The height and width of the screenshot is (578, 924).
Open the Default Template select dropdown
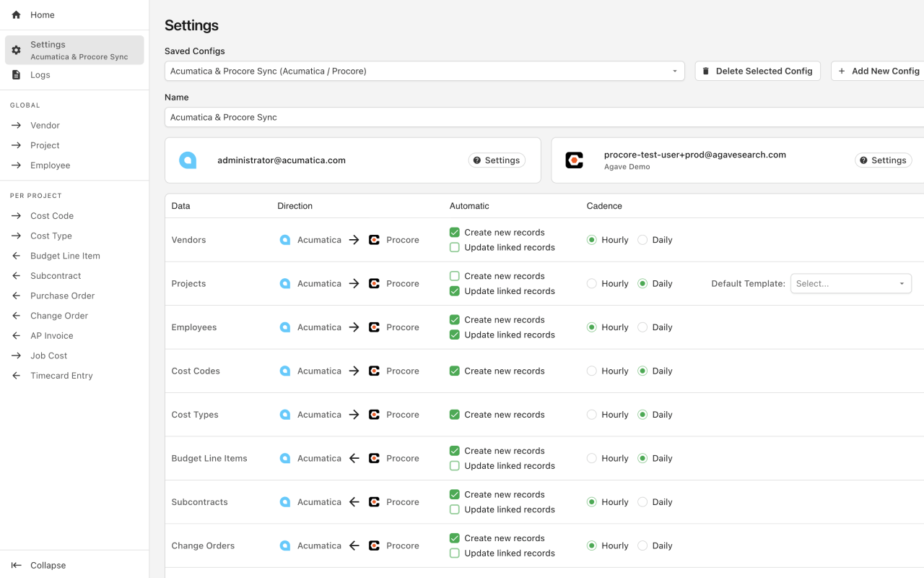pyautogui.click(x=851, y=283)
